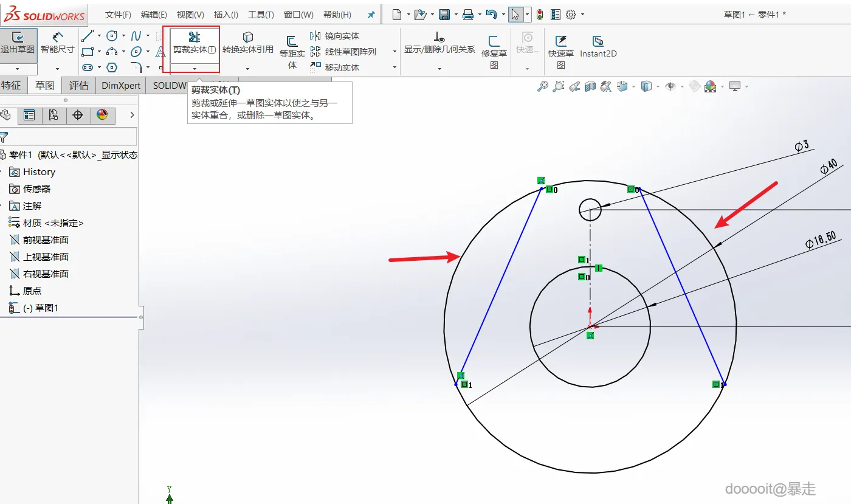851x504 pixels.
Task: Click the Zoom to Area icon
Action: 559,87
